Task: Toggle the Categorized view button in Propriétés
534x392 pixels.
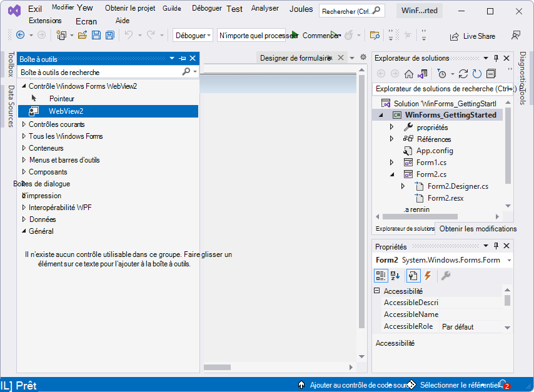Action: pos(380,276)
